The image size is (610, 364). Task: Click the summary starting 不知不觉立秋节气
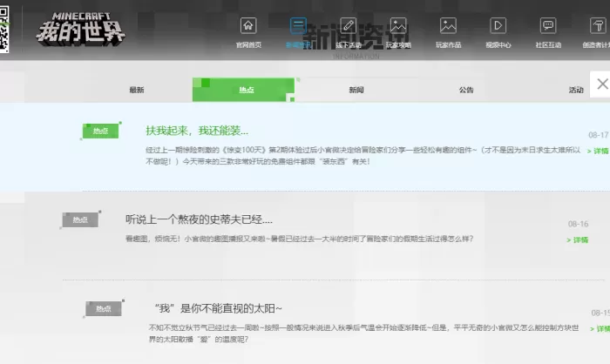coord(363,334)
